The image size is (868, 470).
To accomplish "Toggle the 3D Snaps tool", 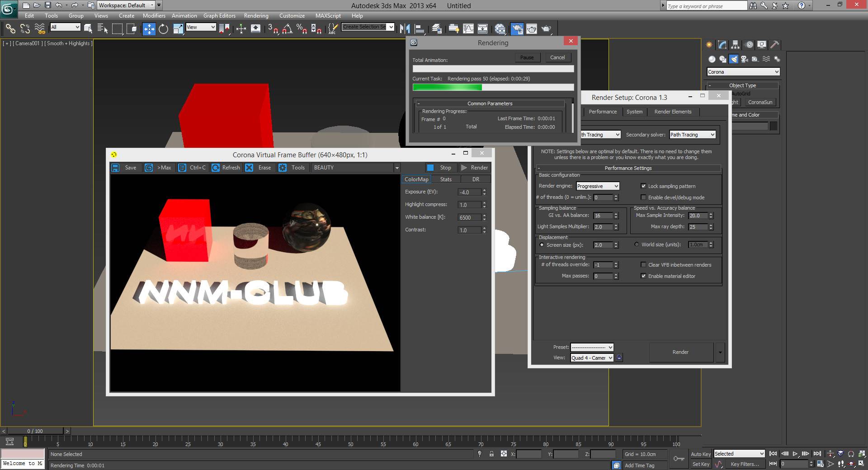I will 273,29.
